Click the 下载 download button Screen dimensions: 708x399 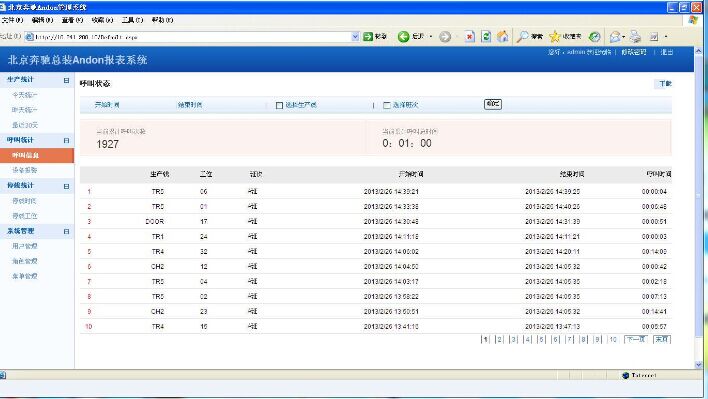click(665, 84)
